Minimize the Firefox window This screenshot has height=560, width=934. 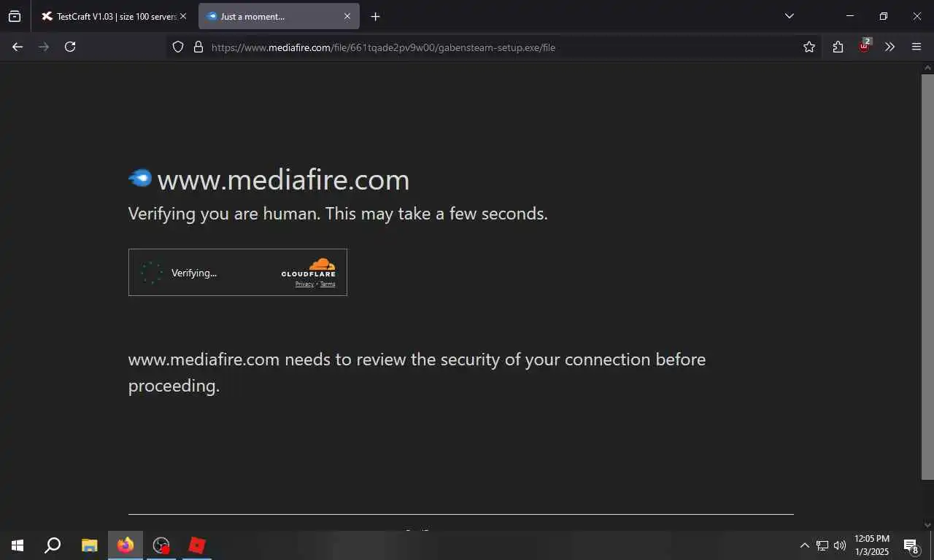[x=850, y=16]
